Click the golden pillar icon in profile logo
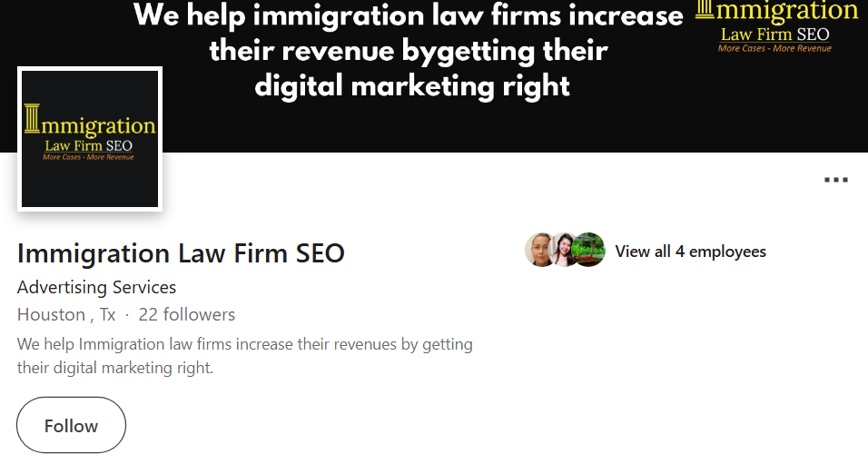 [x=34, y=123]
